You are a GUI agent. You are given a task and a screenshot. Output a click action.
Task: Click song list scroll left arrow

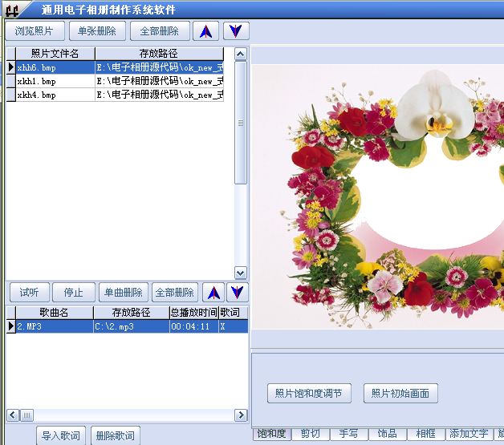[x=13, y=415]
